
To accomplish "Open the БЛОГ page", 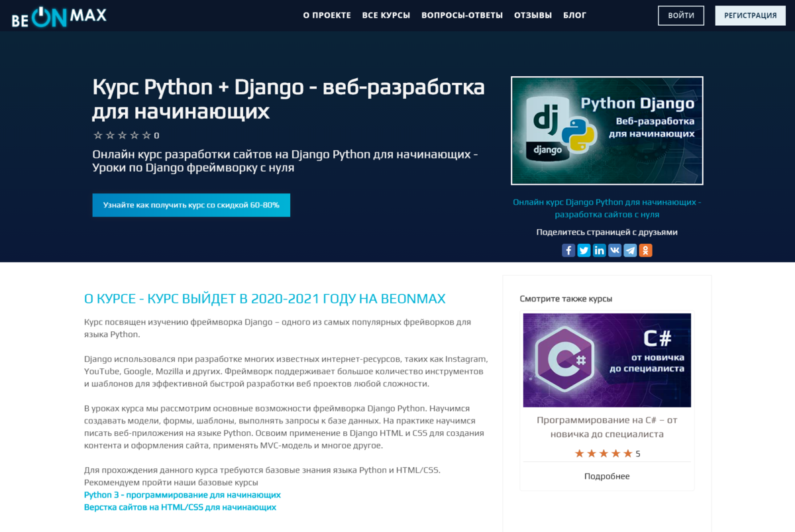I will (x=574, y=15).
